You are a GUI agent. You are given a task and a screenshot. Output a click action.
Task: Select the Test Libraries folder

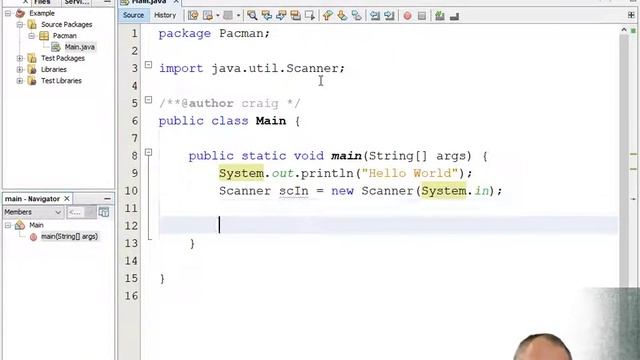pos(61,81)
